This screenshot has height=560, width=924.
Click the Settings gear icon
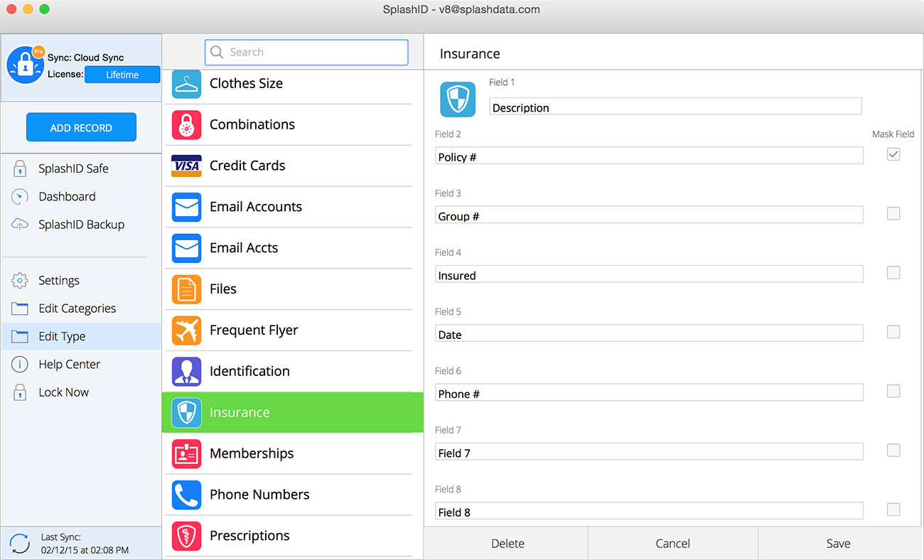(20, 281)
